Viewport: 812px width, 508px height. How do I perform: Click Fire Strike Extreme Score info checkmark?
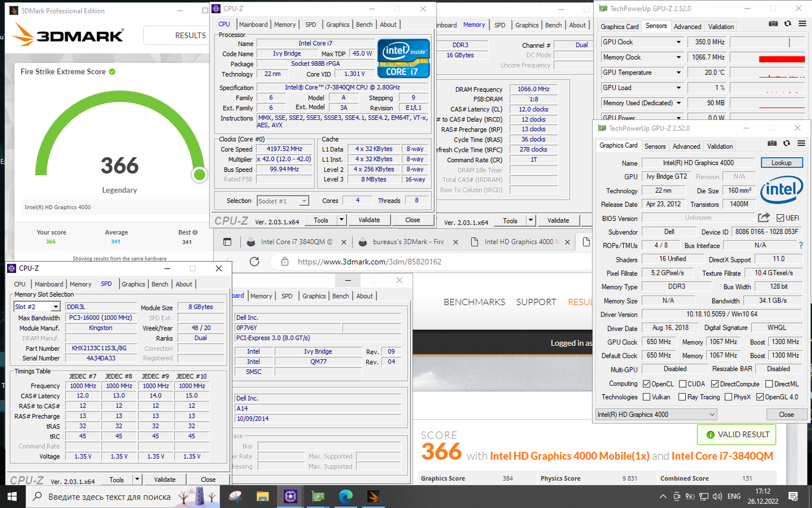[112, 71]
